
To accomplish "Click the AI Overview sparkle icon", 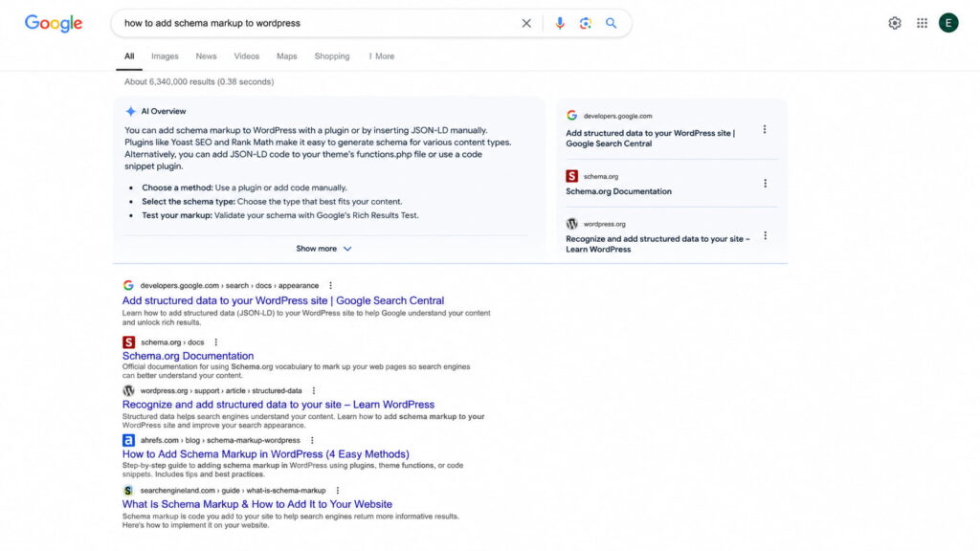I will pos(130,111).
